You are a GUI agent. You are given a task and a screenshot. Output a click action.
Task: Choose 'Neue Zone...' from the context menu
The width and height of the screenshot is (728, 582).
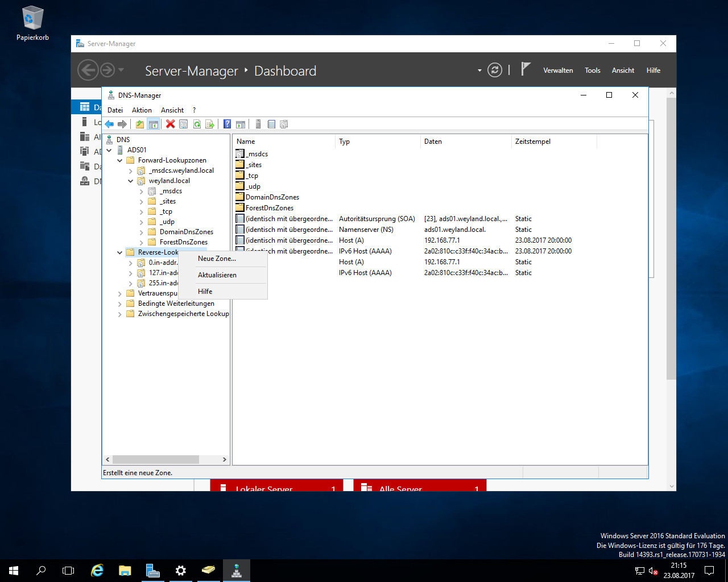tap(217, 259)
